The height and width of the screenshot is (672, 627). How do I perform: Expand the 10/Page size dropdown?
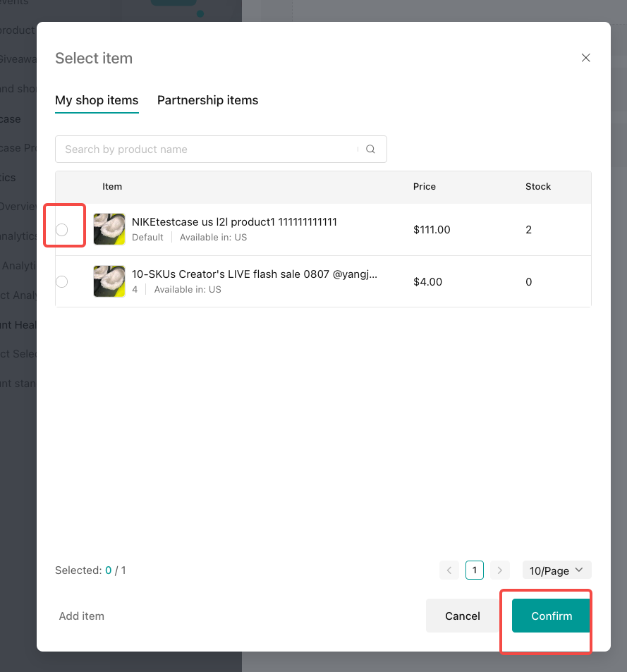click(556, 570)
